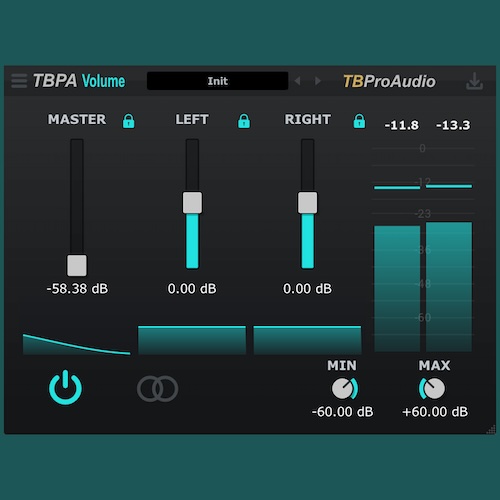This screenshot has height=500, width=500.
Task: Click the -58.38 dB master value
Action: (77, 289)
